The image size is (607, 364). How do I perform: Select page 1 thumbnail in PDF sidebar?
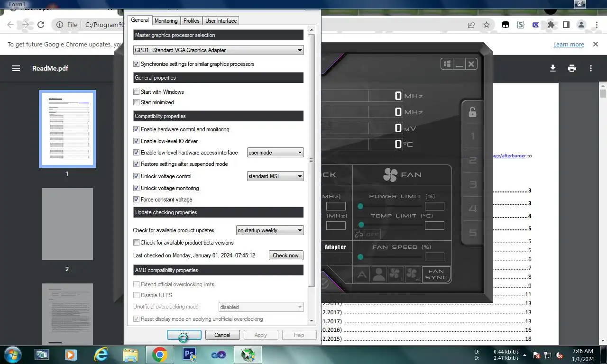pos(67,128)
